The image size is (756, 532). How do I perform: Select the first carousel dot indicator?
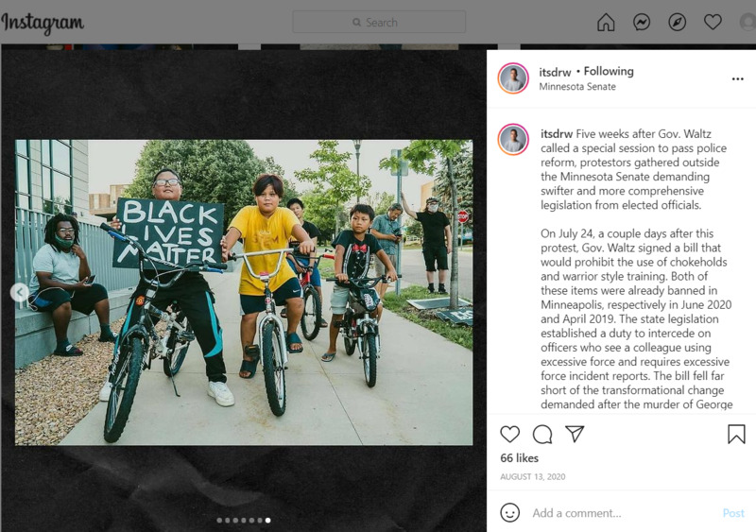(x=219, y=521)
